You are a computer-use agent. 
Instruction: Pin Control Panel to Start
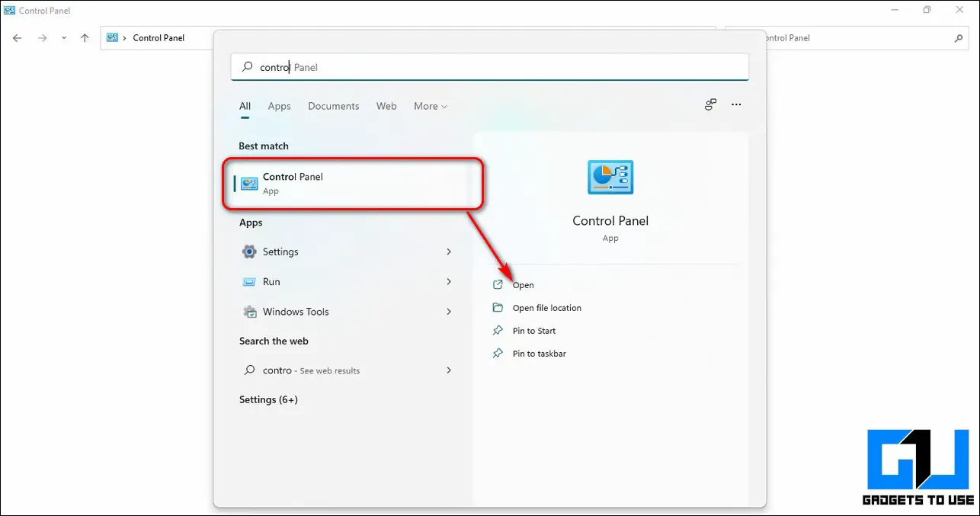pos(534,331)
